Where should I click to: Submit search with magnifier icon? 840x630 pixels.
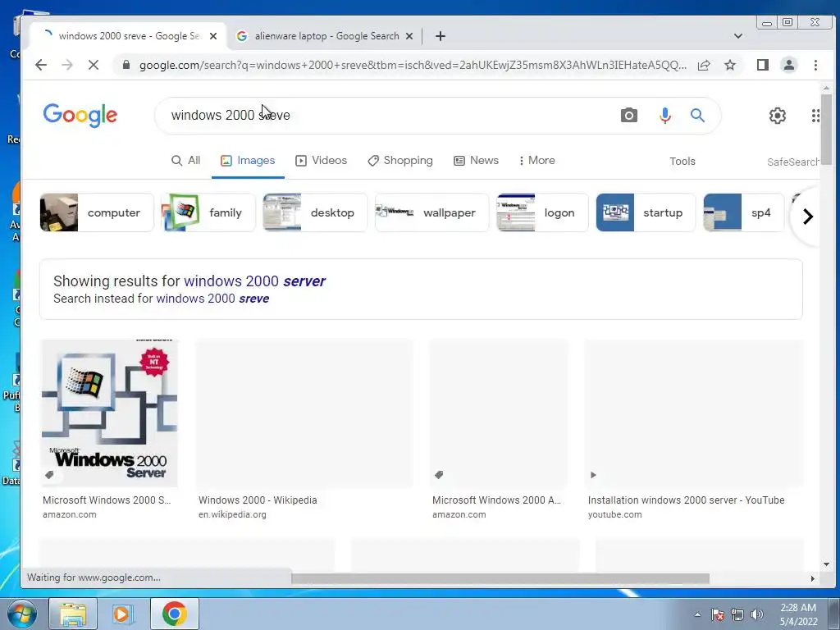pos(697,115)
